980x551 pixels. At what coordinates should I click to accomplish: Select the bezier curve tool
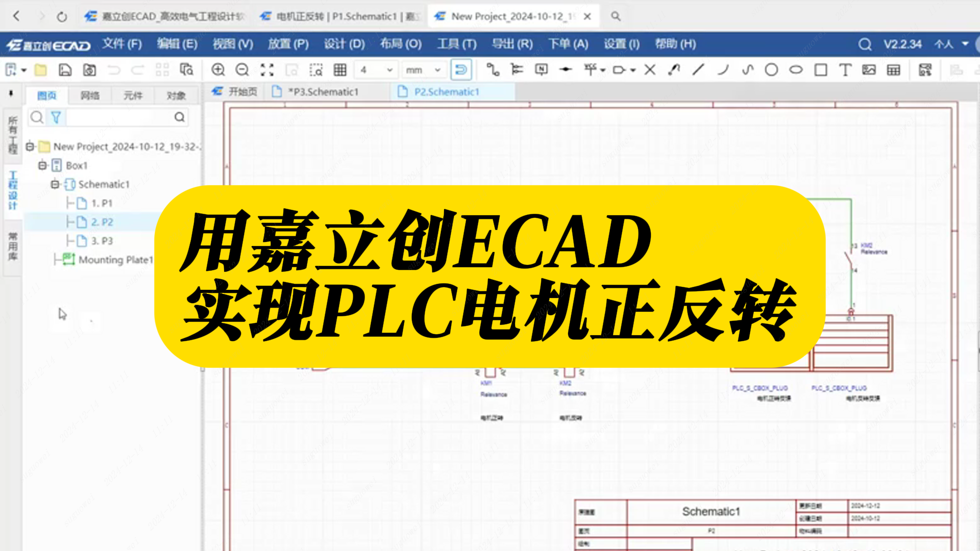click(747, 70)
